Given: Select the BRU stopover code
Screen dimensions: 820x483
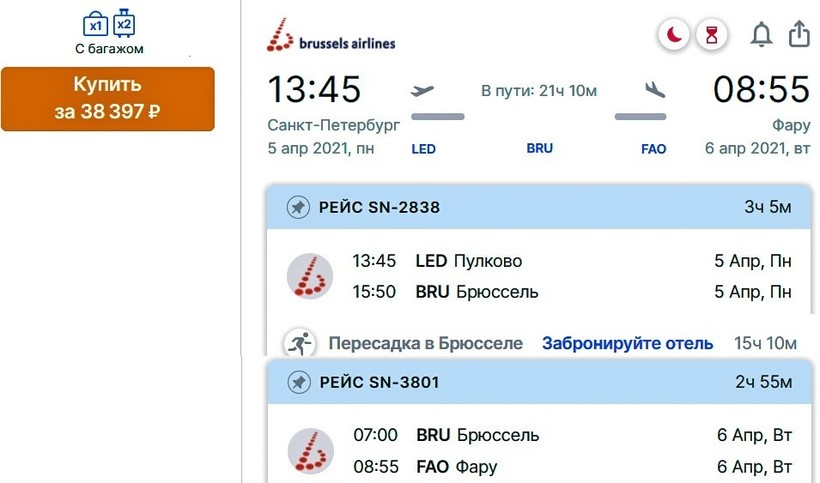Looking at the screenshot, I should (x=539, y=148).
